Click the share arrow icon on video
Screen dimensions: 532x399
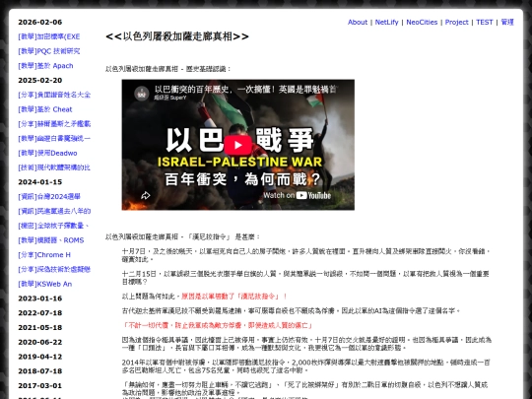click(x=145, y=195)
